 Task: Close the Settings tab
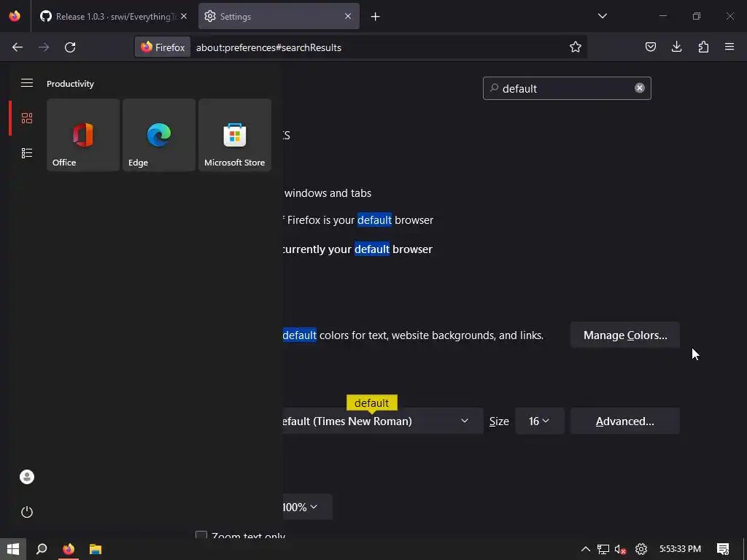point(348,16)
